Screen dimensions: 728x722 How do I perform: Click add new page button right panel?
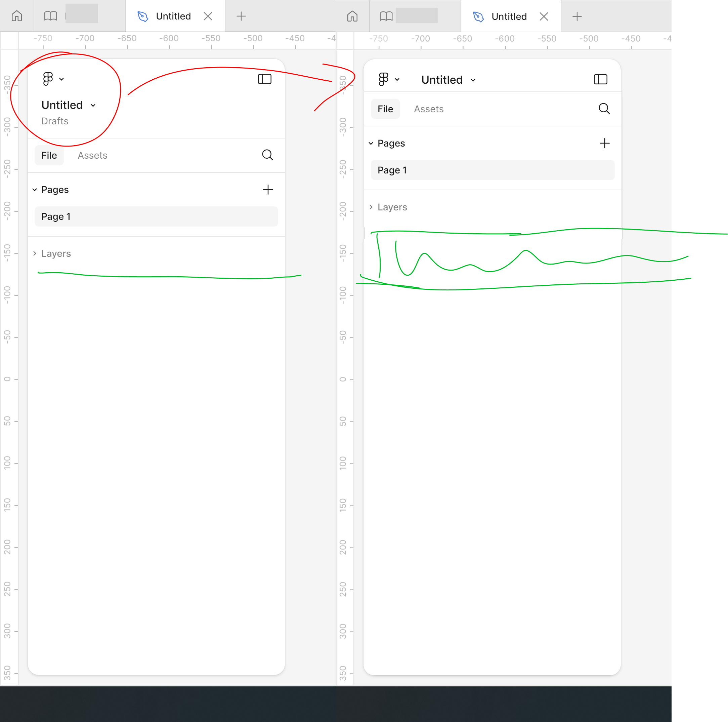[605, 143]
